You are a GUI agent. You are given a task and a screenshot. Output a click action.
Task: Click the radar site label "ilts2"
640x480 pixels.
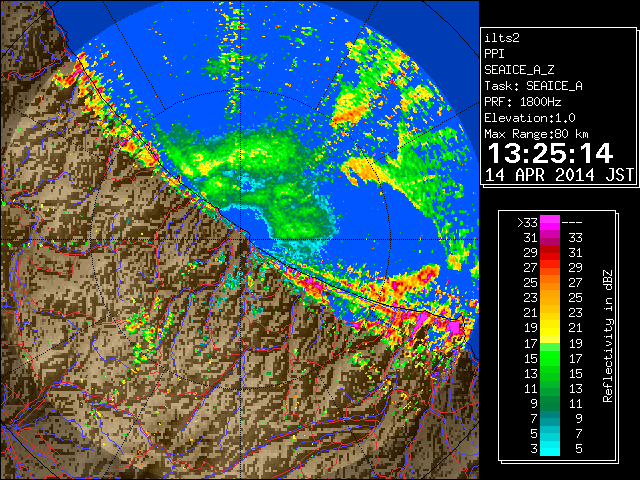[x=502, y=38]
